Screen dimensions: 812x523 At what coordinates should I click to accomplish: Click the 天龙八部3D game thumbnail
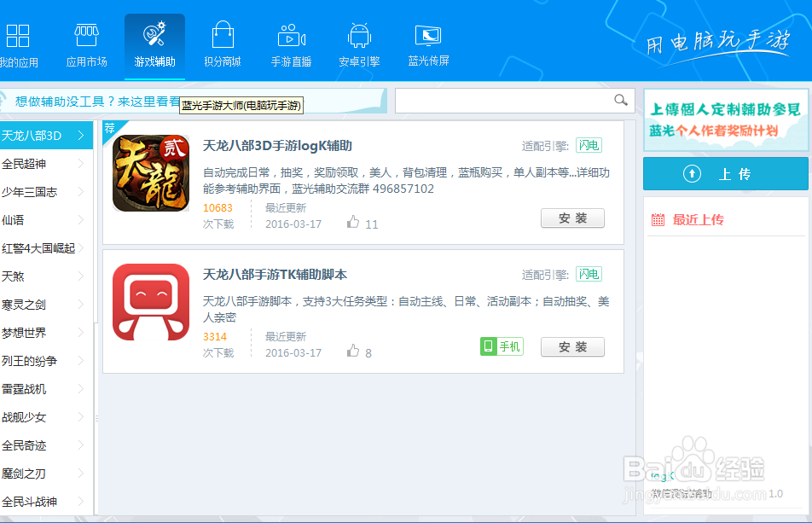[151, 173]
